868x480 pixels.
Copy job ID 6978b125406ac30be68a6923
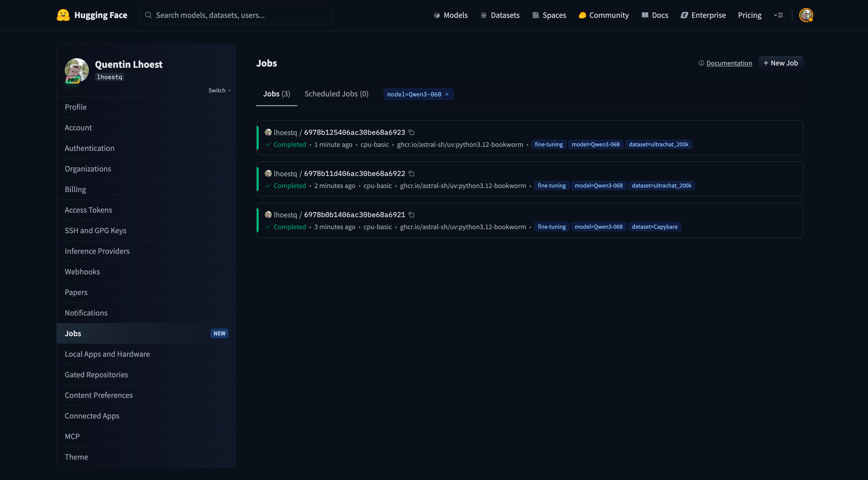click(411, 132)
